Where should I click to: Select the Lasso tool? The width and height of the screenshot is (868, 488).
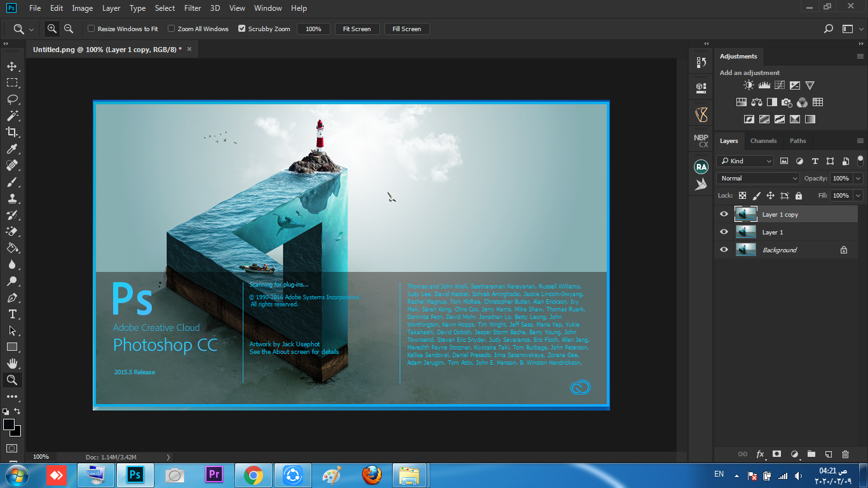tap(12, 99)
